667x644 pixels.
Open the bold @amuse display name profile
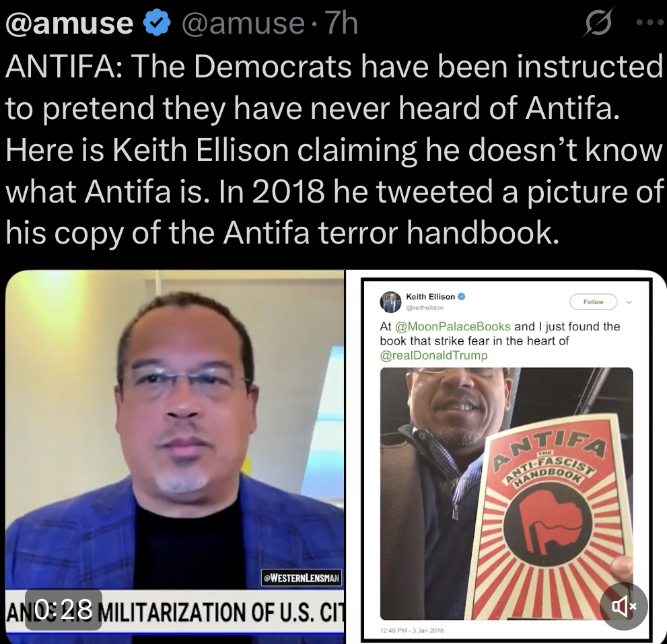click(69, 23)
